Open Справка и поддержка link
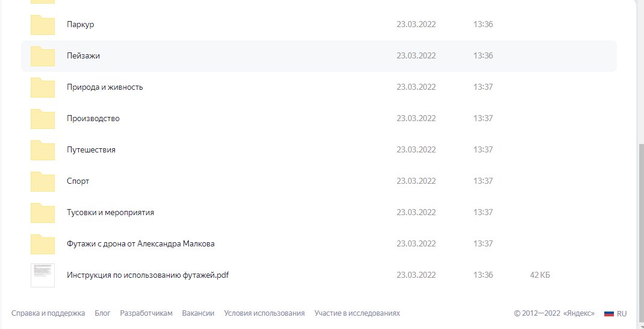This screenshot has width=644, height=329. click(48, 313)
